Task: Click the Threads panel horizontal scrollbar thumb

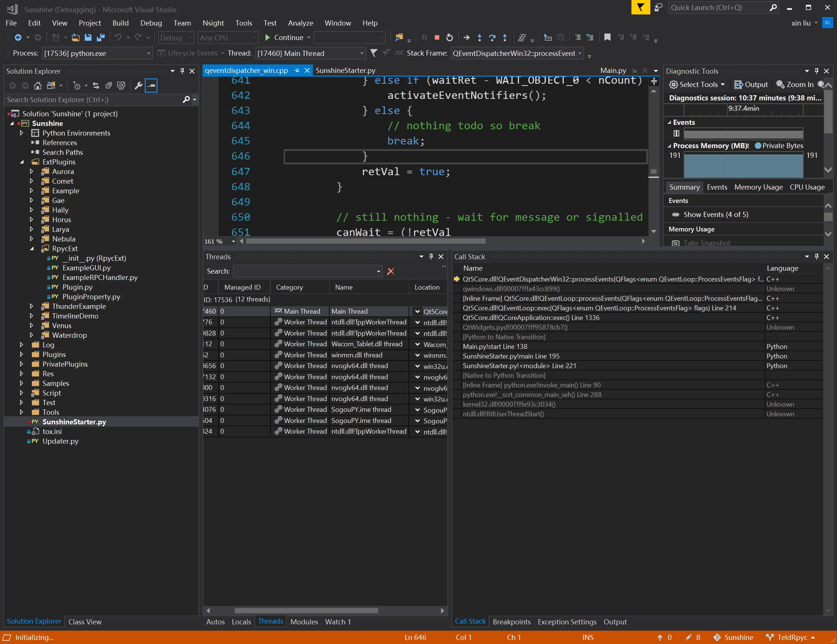Action: [x=306, y=610]
